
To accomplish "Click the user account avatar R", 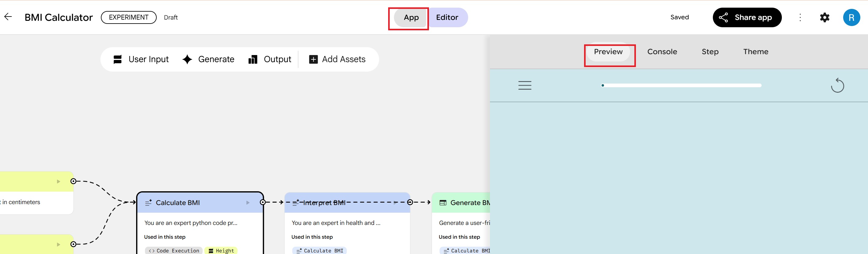I will 851,17.
